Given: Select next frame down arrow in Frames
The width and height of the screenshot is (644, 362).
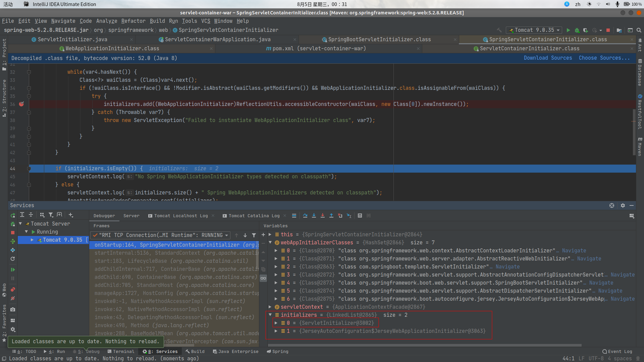Looking at the screenshot, I should click(x=245, y=235).
